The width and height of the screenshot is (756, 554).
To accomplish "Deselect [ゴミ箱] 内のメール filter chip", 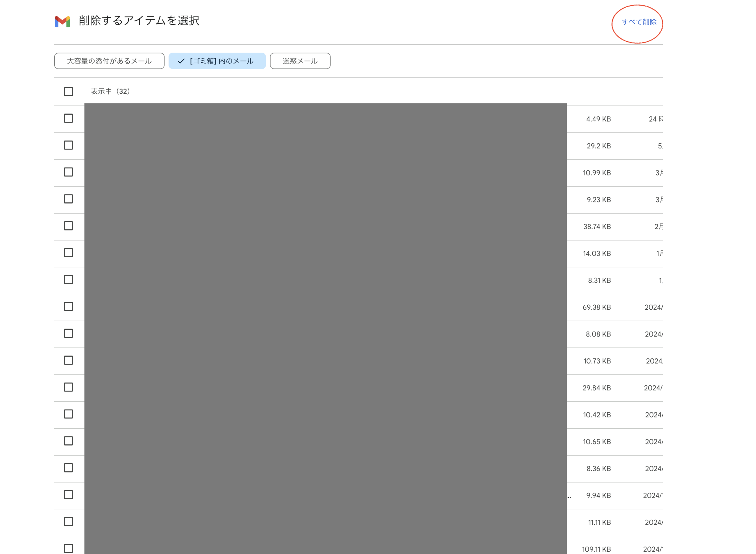I will (221, 61).
